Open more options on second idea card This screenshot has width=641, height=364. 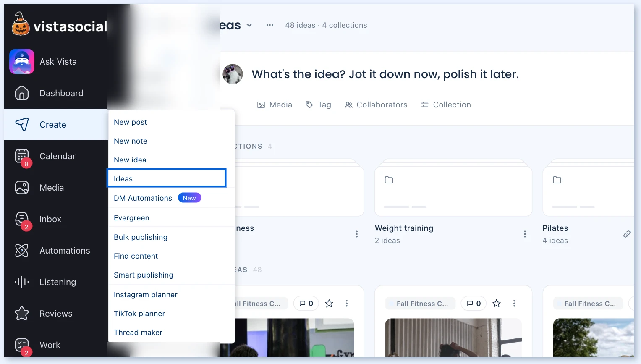click(514, 304)
